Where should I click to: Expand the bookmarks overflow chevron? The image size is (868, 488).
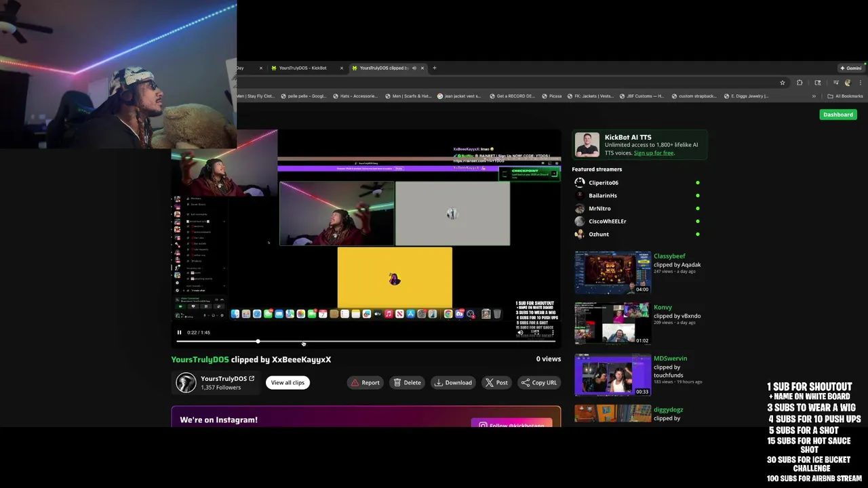[x=814, y=96]
